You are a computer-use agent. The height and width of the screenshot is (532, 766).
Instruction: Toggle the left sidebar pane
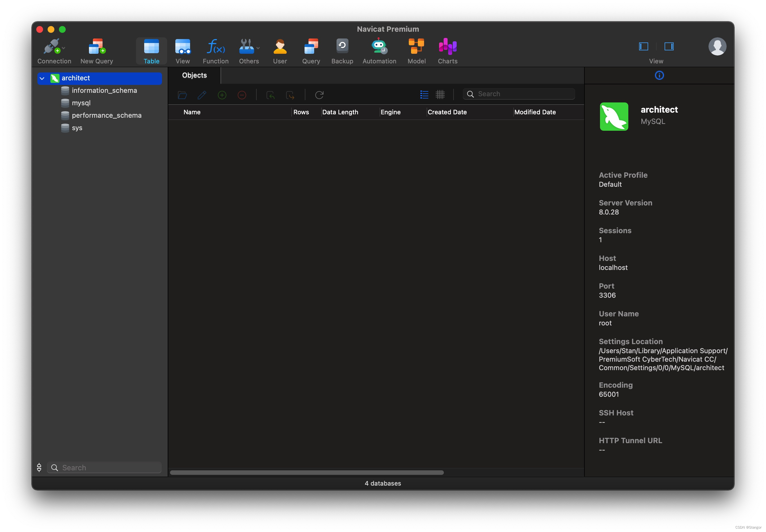click(643, 46)
